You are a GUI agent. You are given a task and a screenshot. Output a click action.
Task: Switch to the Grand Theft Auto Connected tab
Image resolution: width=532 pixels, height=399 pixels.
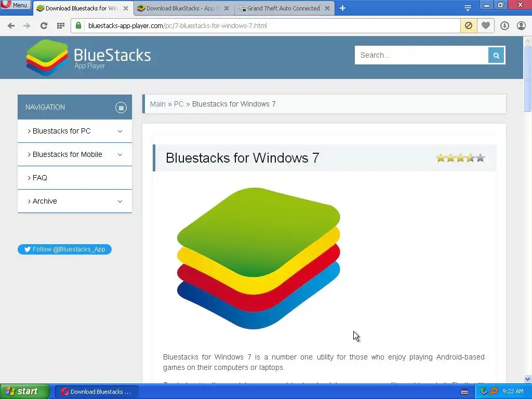click(283, 8)
